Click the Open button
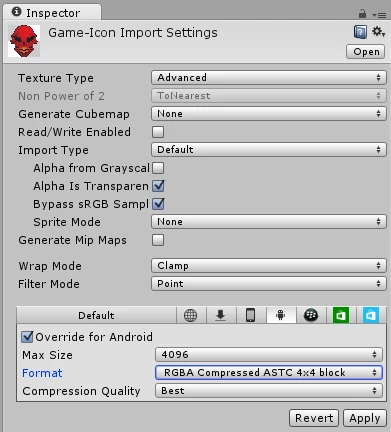Viewport: 391px width, 432px height. point(366,52)
